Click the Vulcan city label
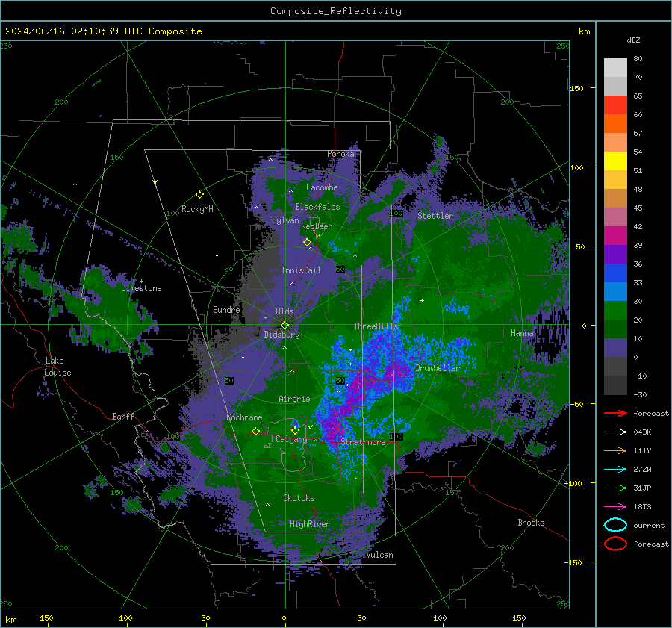The image size is (672, 628). pos(380,555)
